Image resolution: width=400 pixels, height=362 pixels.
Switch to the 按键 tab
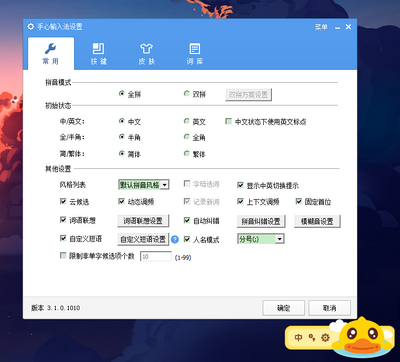pos(99,53)
